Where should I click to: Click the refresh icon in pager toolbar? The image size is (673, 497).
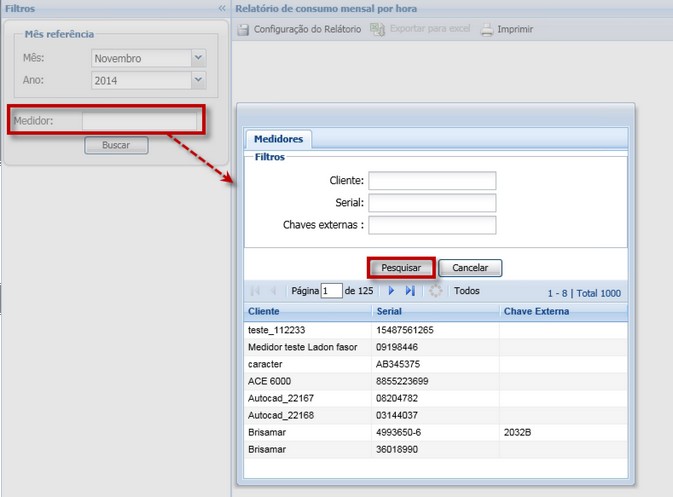436,291
